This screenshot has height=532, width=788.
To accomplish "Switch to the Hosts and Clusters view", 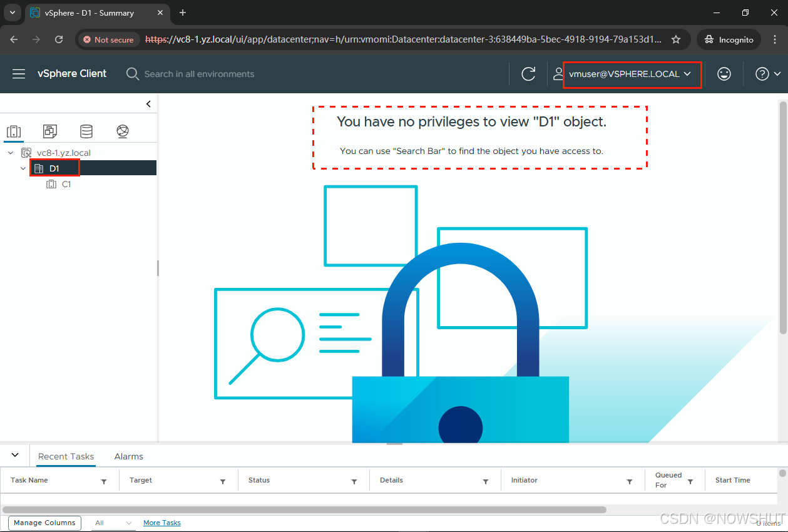I will 14,131.
